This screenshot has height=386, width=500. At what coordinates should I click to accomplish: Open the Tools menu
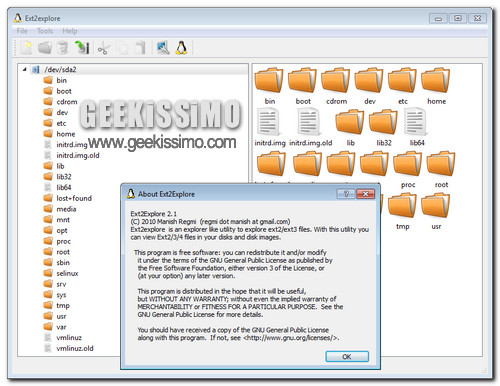(45, 31)
